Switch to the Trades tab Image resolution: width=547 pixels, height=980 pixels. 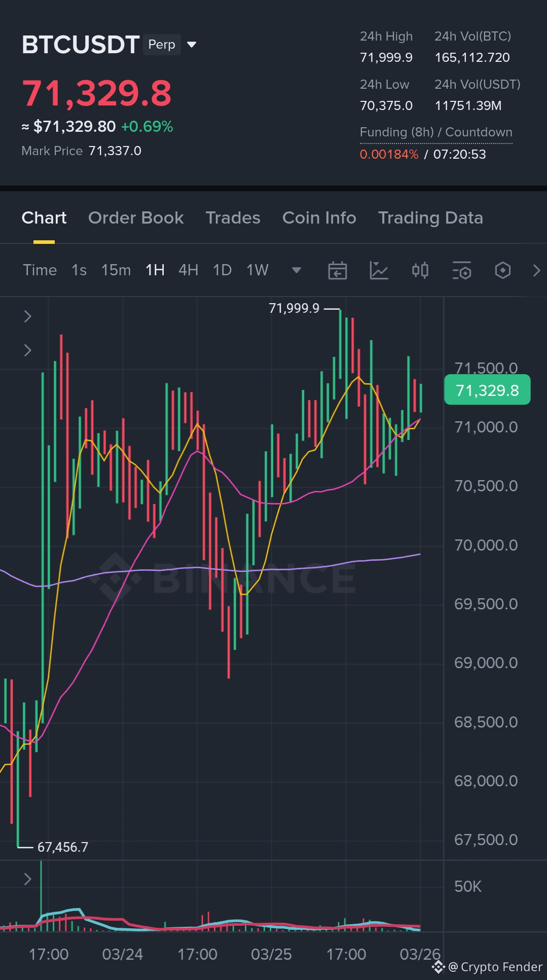pos(233,218)
